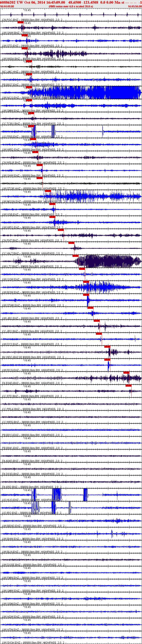Select the pick flag on the UW.VGB.EHZ trace
Image resolution: width=142 pixels, height=644 pixels.
(52, 204)
